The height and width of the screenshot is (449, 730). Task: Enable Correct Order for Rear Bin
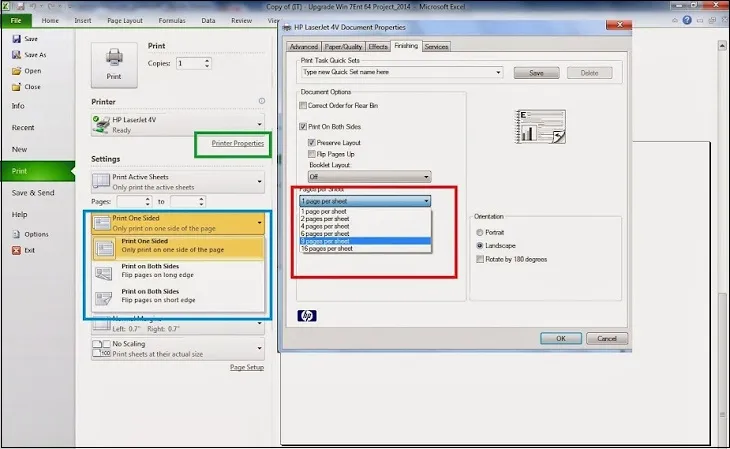tap(305, 105)
